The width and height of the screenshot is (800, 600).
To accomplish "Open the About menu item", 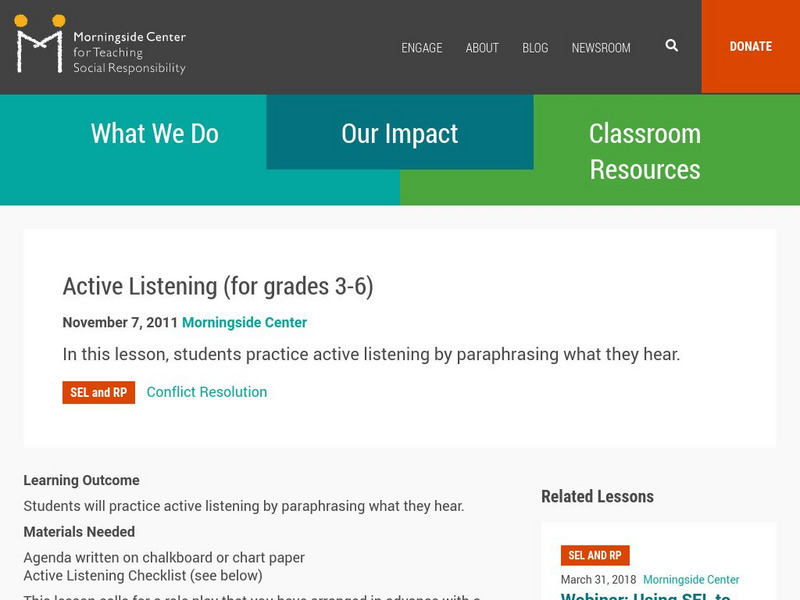I will (482, 48).
